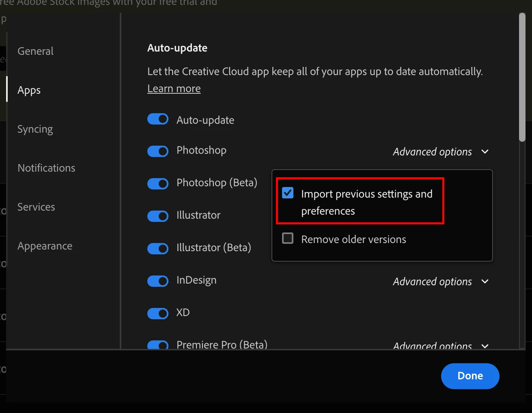This screenshot has height=413, width=532.
Task: Click the preferences vertical scrollbar
Action: point(522,77)
